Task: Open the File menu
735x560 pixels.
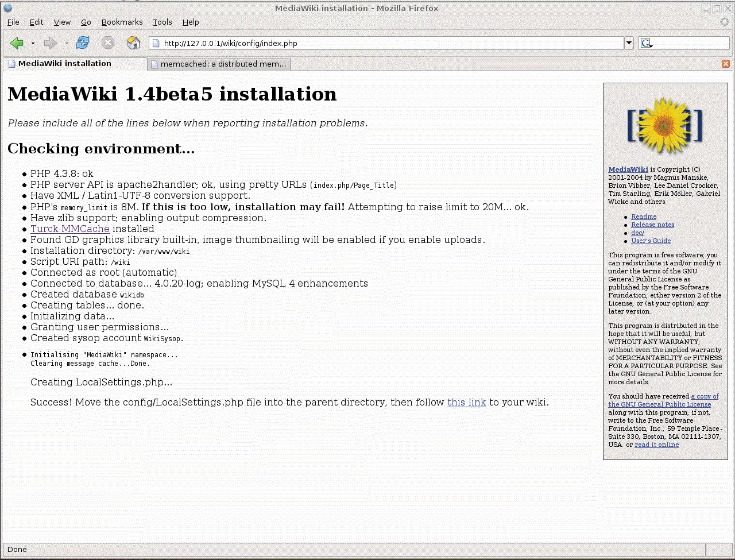Action: click(x=13, y=22)
